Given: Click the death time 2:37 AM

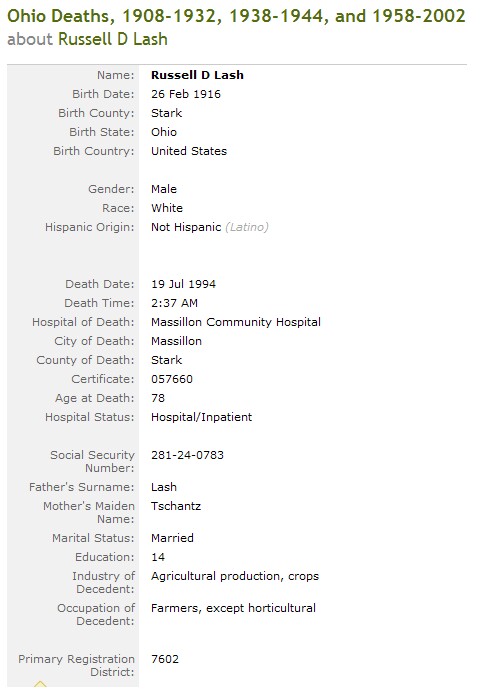Looking at the screenshot, I should pyautogui.click(x=174, y=303).
